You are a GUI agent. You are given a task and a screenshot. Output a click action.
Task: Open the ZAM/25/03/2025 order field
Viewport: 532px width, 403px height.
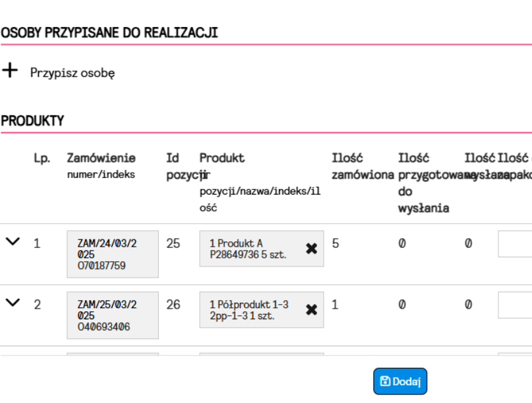click(x=113, y=315)
